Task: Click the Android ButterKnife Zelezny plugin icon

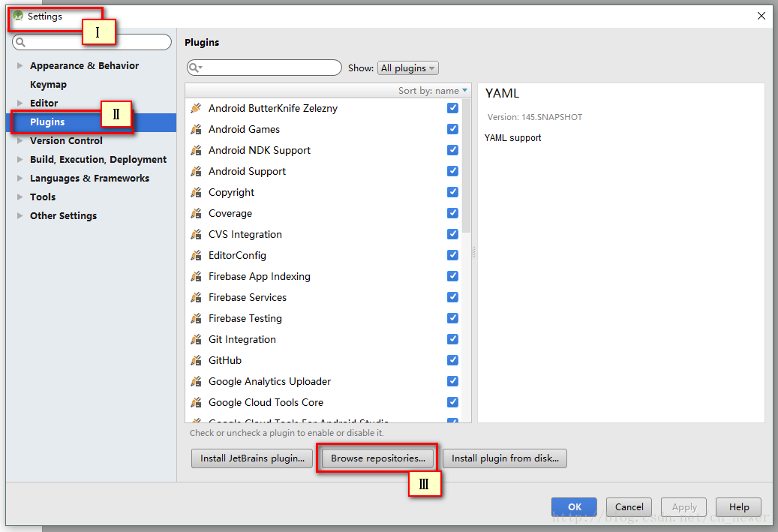Action: (196, 108)
